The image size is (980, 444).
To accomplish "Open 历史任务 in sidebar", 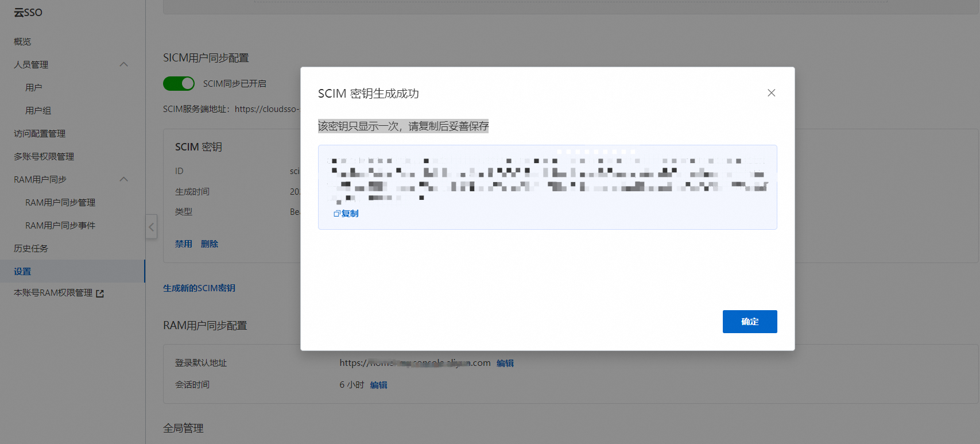I will point(31,248).
